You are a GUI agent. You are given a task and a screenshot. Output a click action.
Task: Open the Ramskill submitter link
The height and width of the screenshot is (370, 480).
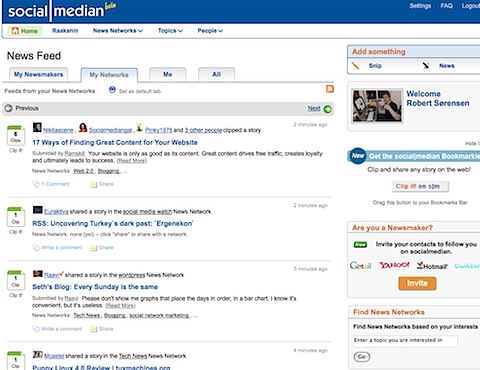[x=74, y=154]
